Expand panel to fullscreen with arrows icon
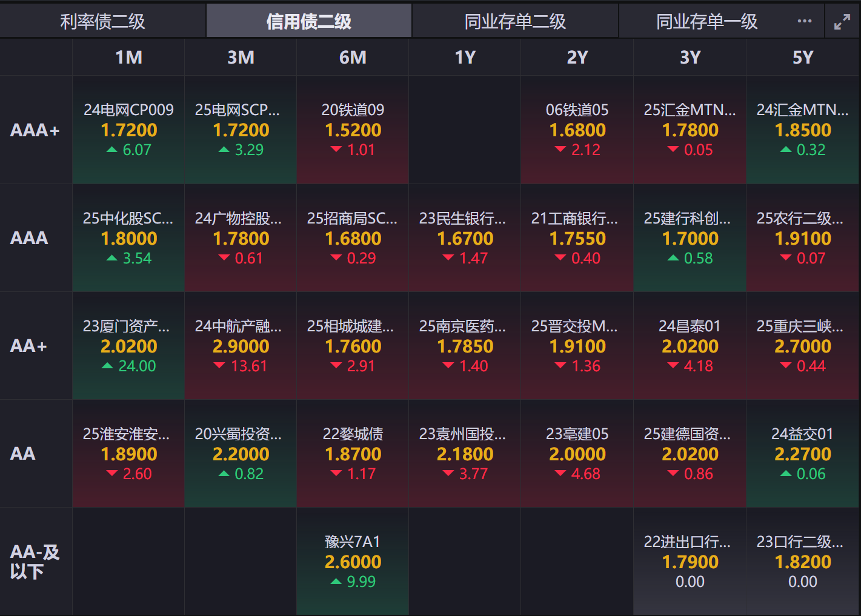The height and width of the screenshot is (616, 861). [842, 22]
